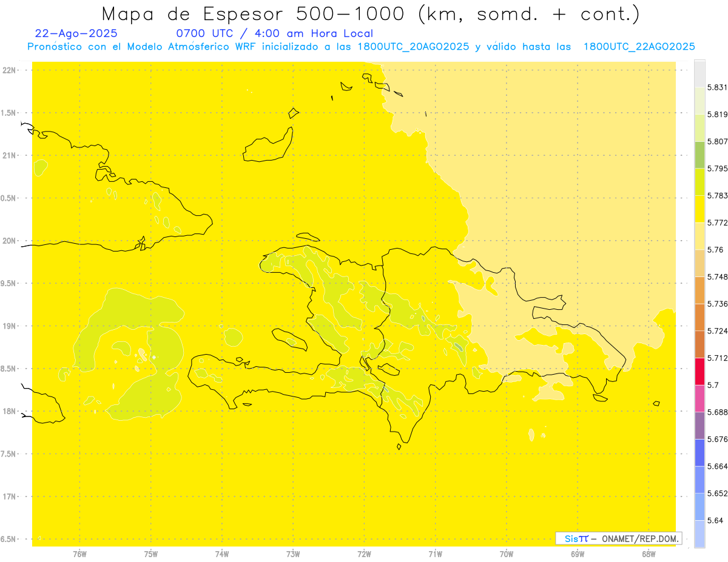
Task: Click longitude axis label '68W'
Action: pyautogui.click(x=648, y=554)
